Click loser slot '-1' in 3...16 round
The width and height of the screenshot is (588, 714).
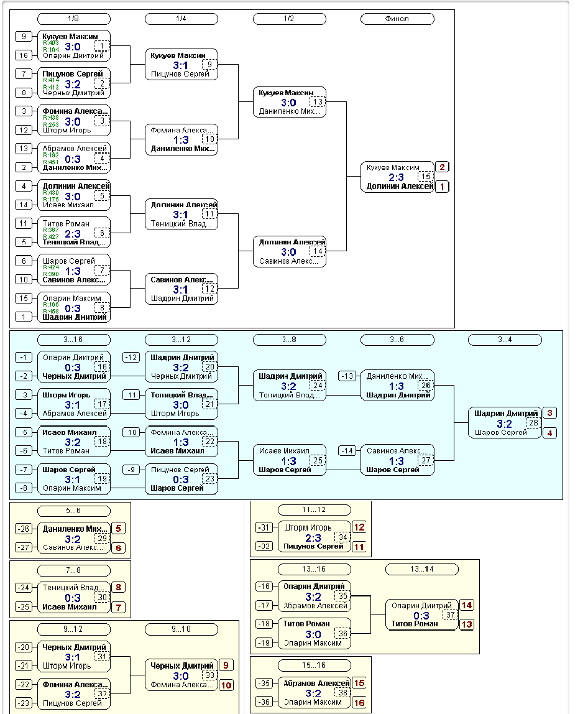pyautogui.click(x=24, y=358)
